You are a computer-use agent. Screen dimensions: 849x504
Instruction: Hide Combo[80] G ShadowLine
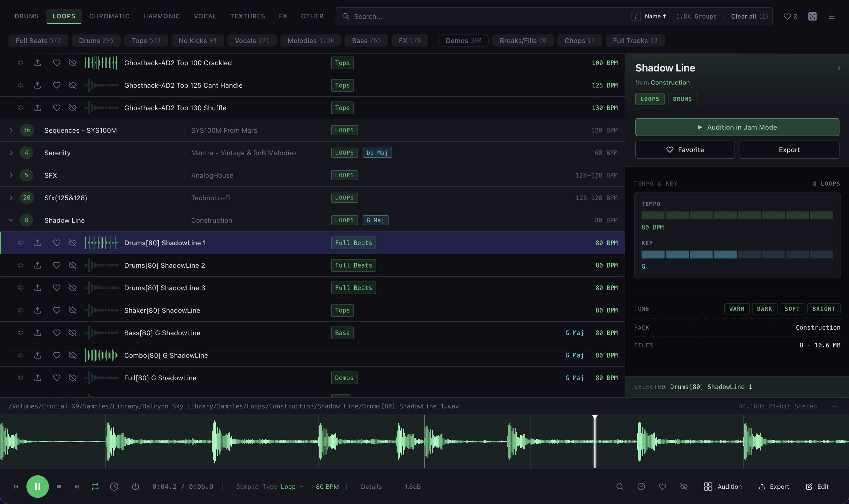(x=72, y=355)
